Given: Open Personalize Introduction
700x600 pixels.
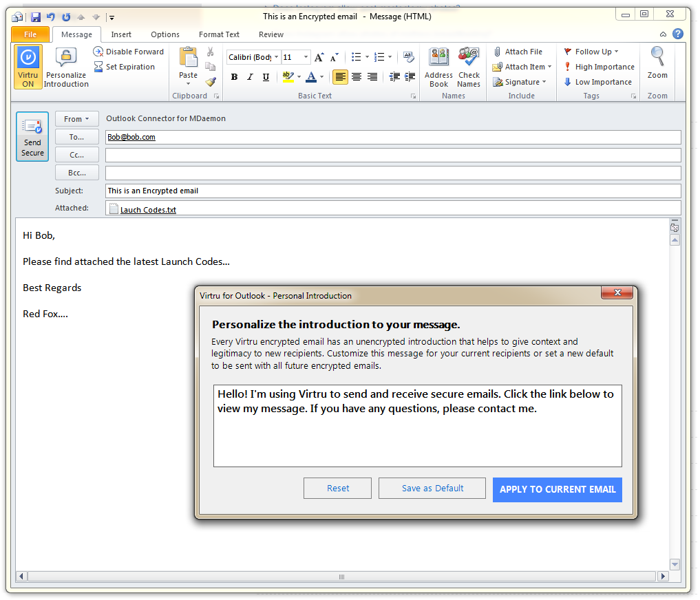Looking at the screenshot, I should coord(66,67).
